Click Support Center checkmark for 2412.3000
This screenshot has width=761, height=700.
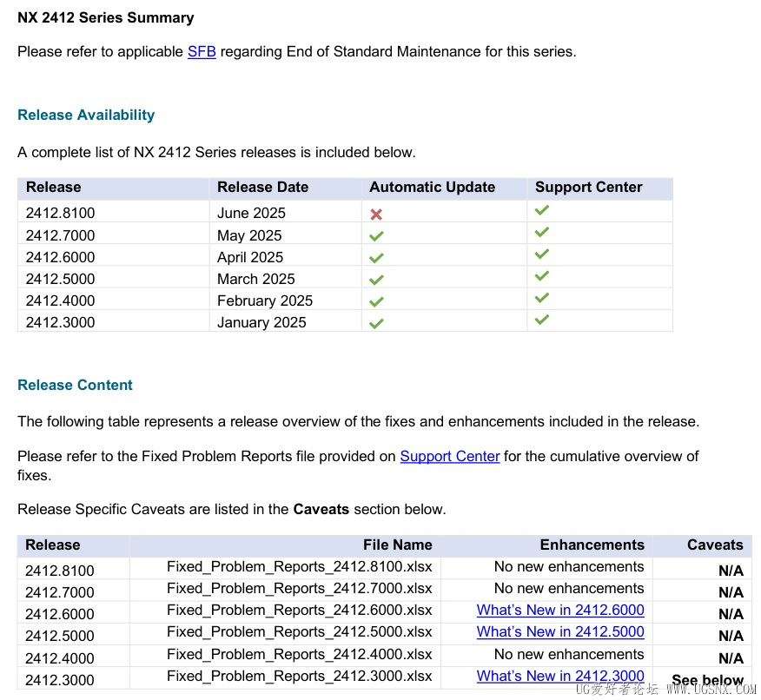coord(541,320)
